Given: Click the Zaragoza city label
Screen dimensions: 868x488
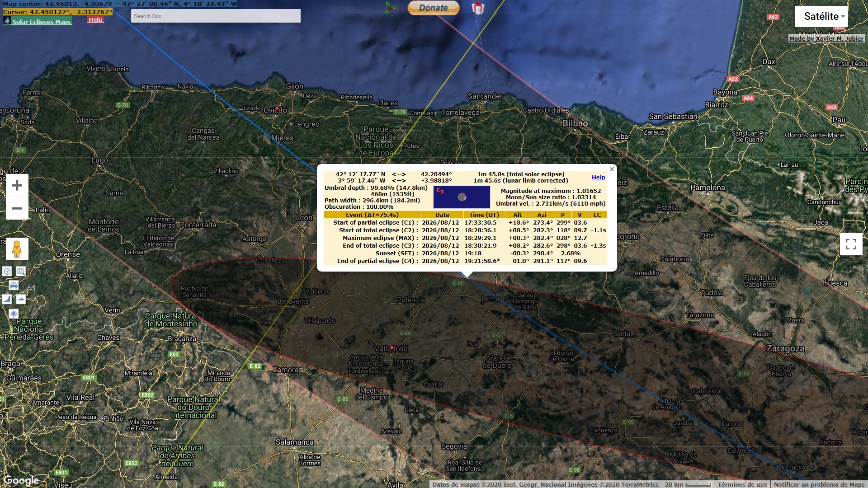Looking at the screenshot, I should [785, 348].
